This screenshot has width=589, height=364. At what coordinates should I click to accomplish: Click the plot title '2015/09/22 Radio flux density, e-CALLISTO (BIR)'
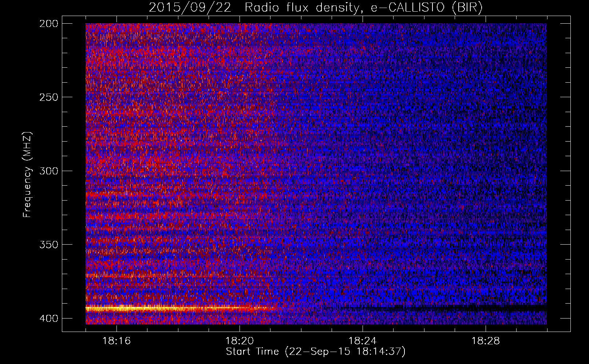[316, 8]
